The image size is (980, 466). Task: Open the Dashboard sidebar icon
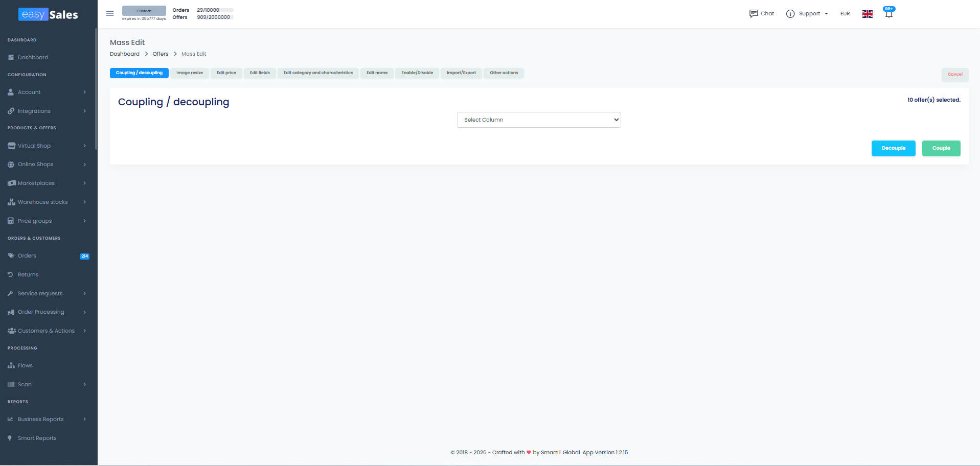11,57
